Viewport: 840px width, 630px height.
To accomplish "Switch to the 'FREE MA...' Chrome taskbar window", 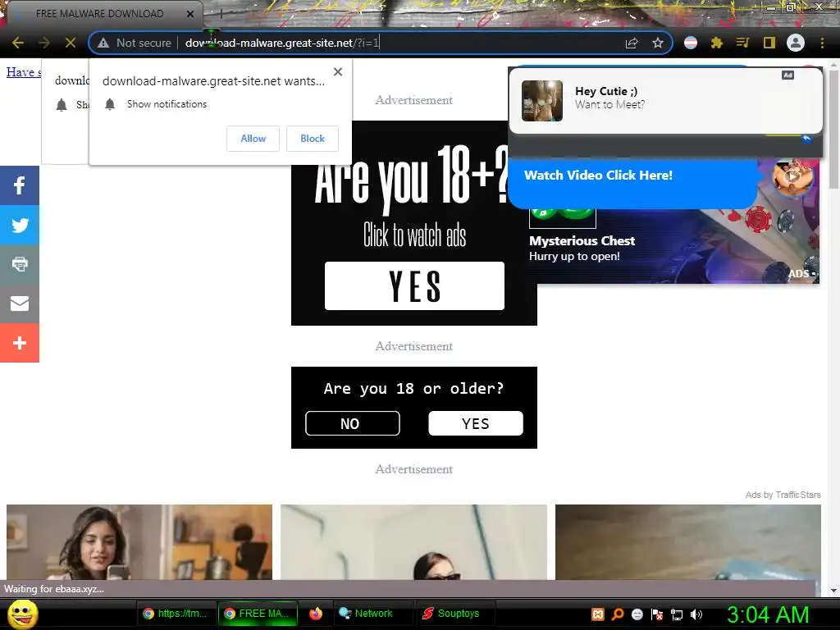I will tap(258, 614).
